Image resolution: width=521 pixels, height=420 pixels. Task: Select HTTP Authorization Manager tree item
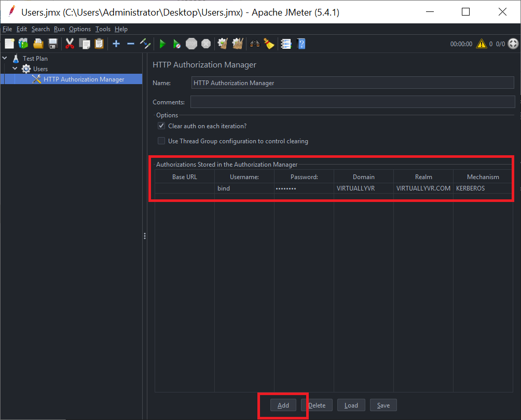[84, 79]
